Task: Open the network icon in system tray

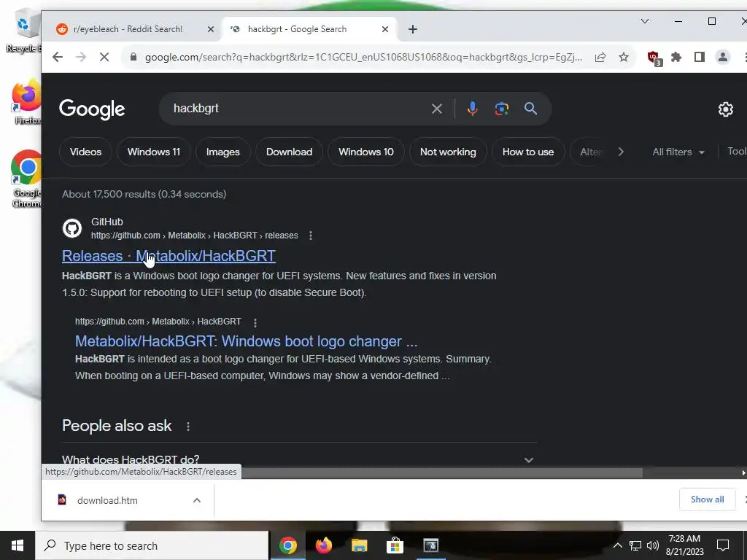Action: pos(635,545)
